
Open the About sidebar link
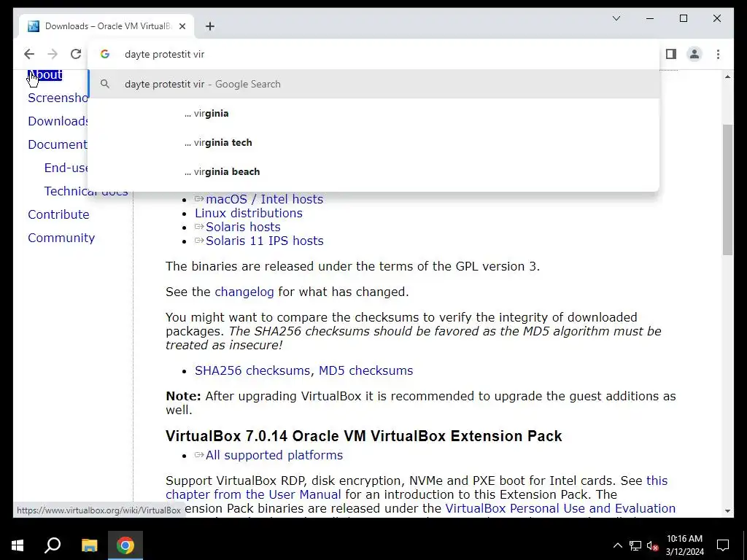[x=44, y=75]
